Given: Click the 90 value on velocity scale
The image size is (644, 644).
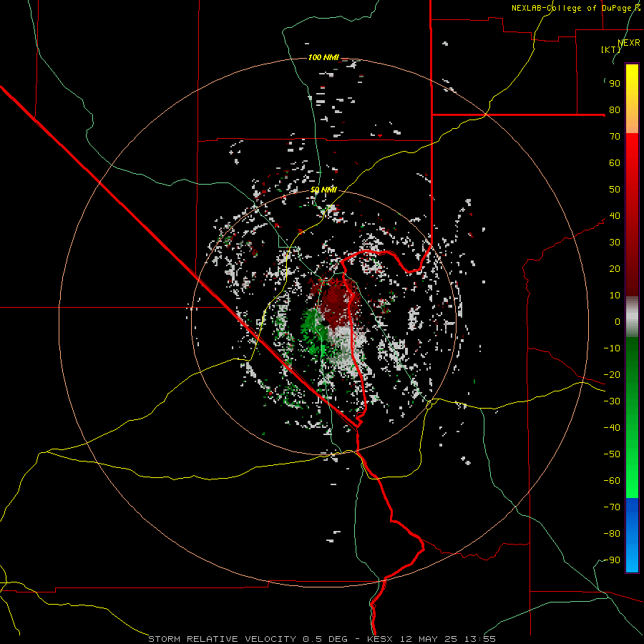Looking at the screenshot, I should 615,84.
